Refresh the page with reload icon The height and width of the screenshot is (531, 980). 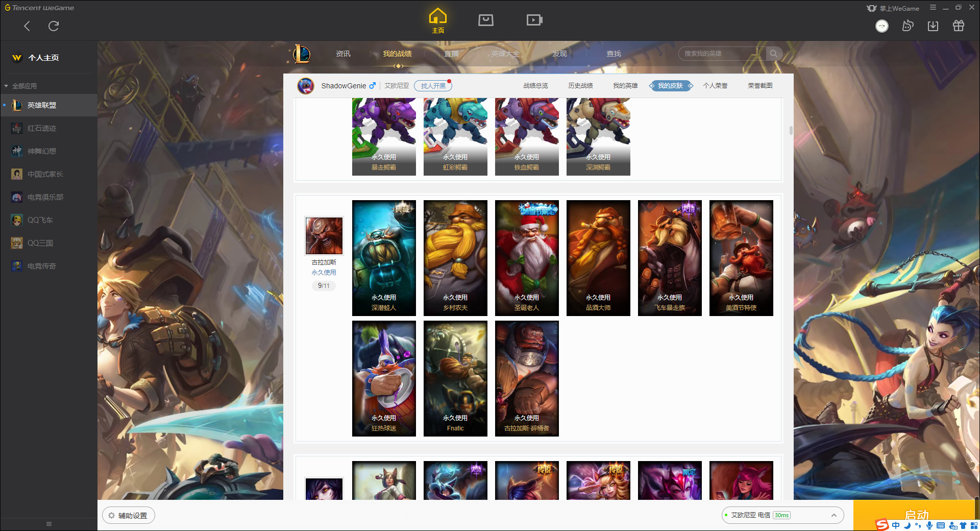pos(54,26)
